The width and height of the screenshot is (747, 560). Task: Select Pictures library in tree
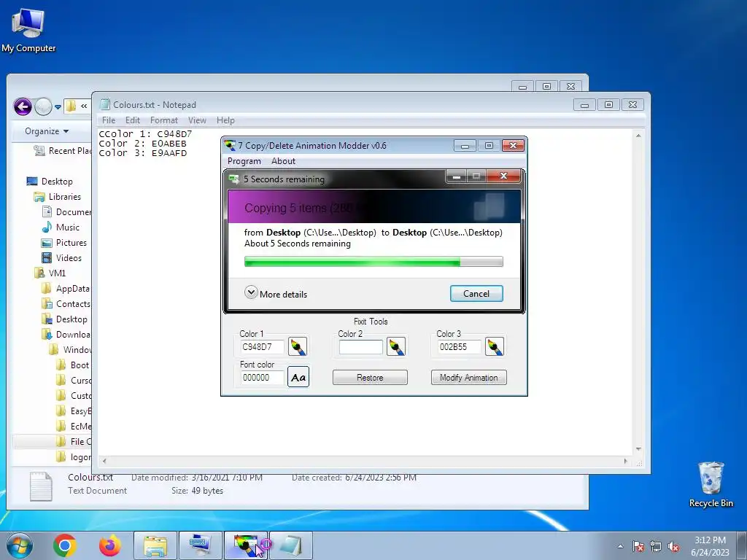[x=64, y=242]
